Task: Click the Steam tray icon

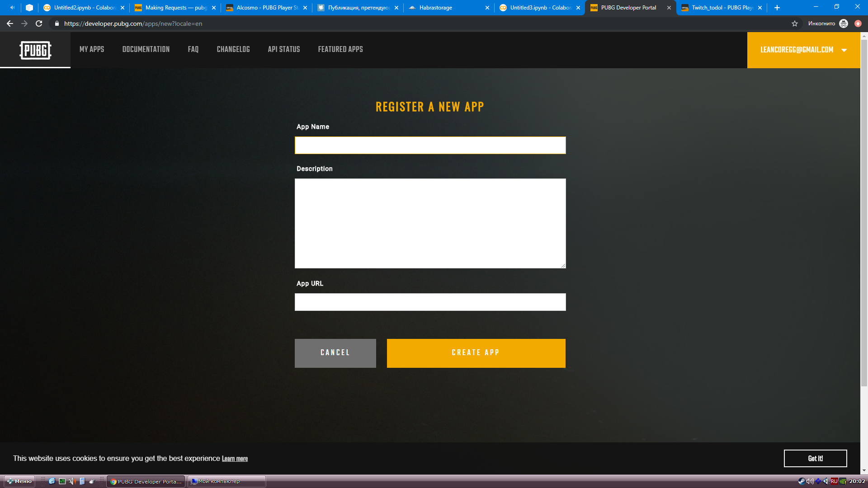Action: click(x=801, y=481)
